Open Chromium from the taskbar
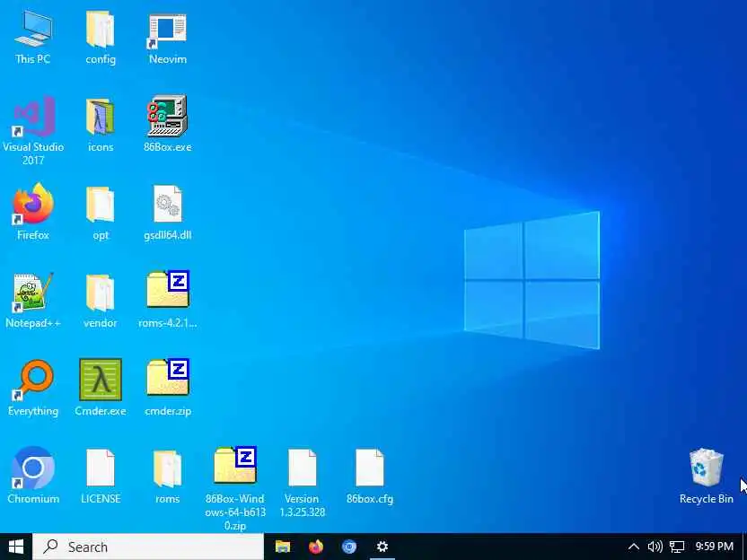 (x=349, y=547)
